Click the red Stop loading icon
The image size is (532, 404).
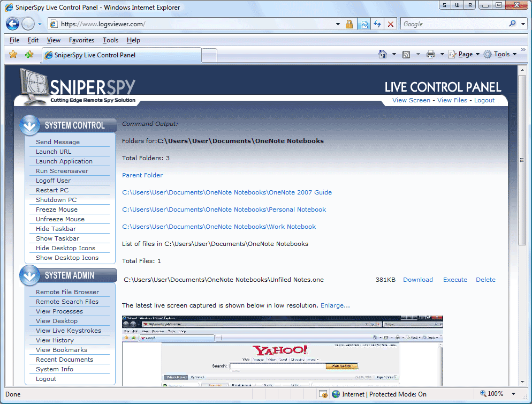pos(391,24)
